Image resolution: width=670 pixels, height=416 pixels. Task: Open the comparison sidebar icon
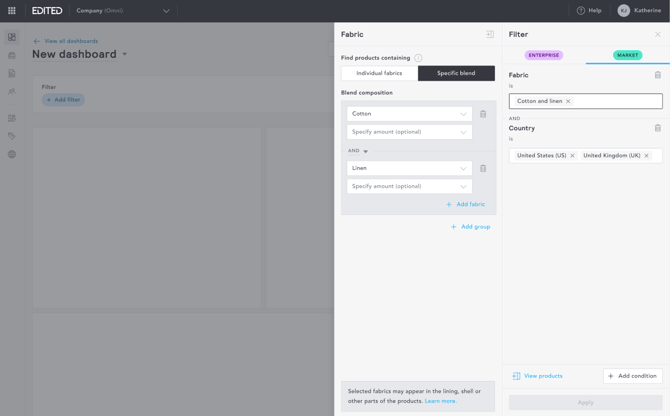[x=12, y=118]
